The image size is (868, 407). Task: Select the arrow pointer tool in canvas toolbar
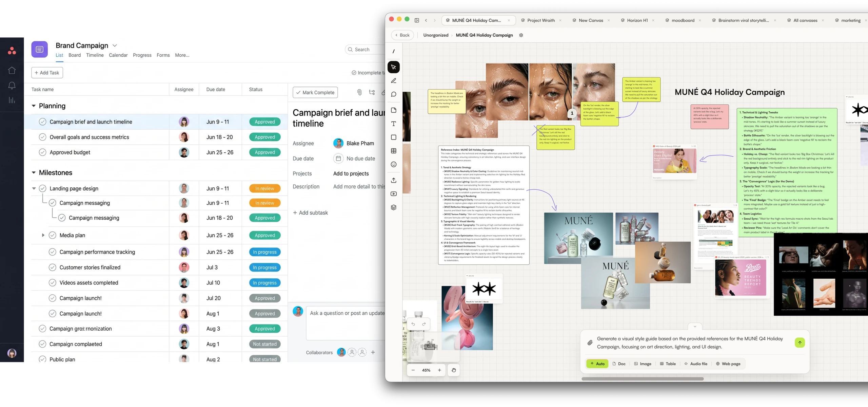[394, 67]
